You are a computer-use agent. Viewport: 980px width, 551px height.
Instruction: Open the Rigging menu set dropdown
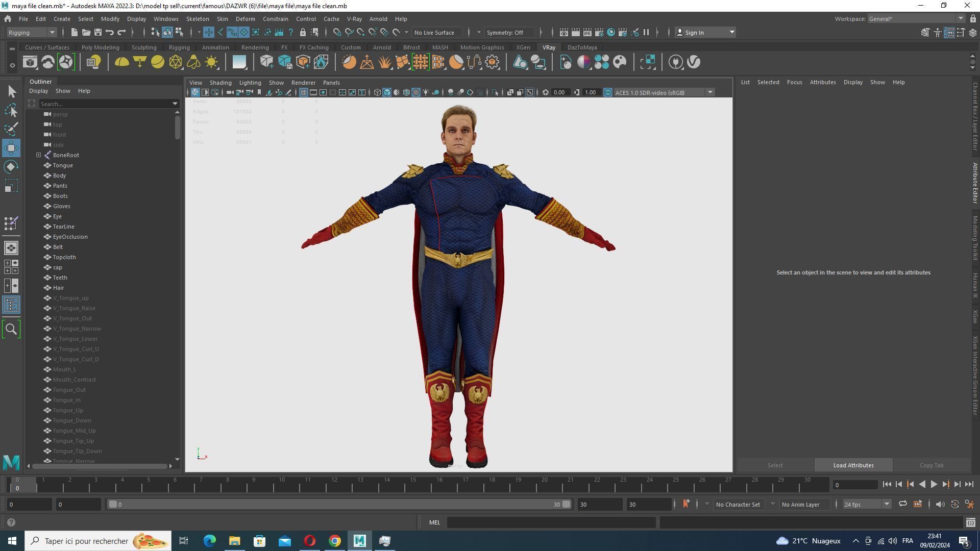32,33
